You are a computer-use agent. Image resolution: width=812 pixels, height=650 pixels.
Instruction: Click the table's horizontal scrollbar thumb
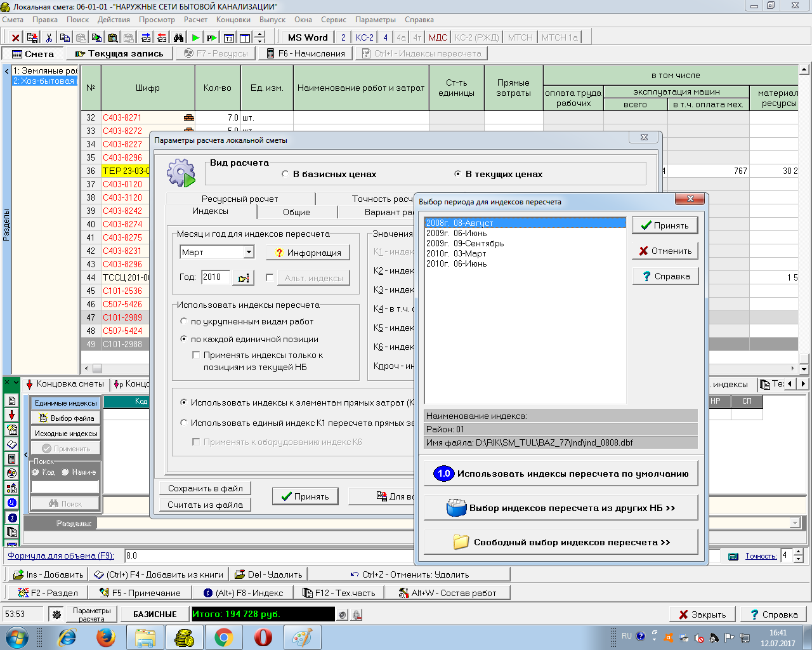coord(97,368)
